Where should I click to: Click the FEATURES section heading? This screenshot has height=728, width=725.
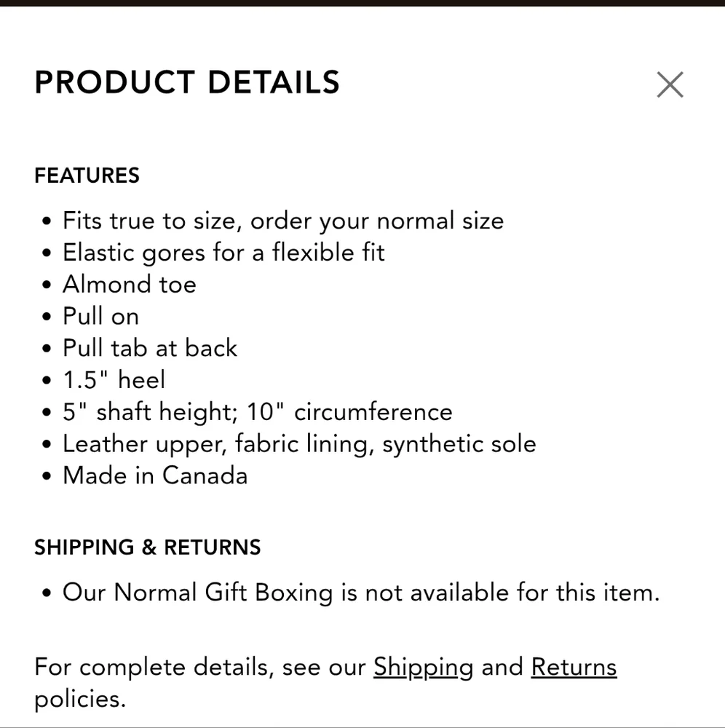pos(87,175)
